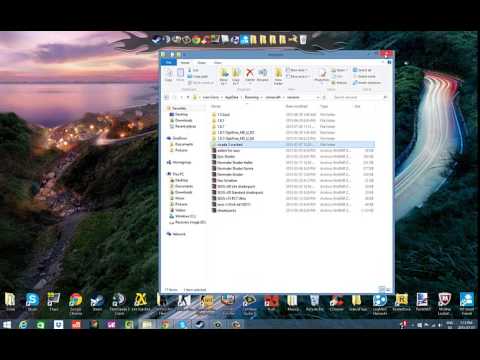This screenshot has height=360, width=480.
Task: Click Paste shortcut in the Clipboard group
Action: (x=201, y=82)
